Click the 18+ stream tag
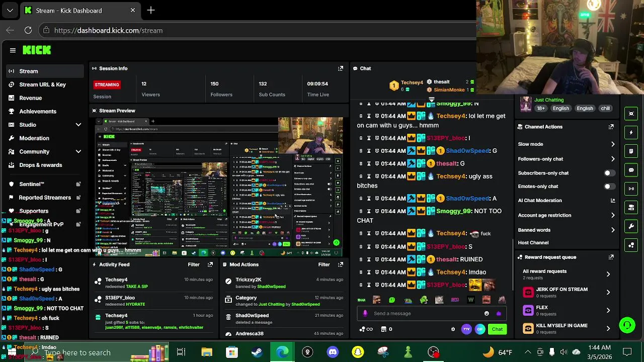The height and width of the screenshot is (362, 644). pos(541,109)
